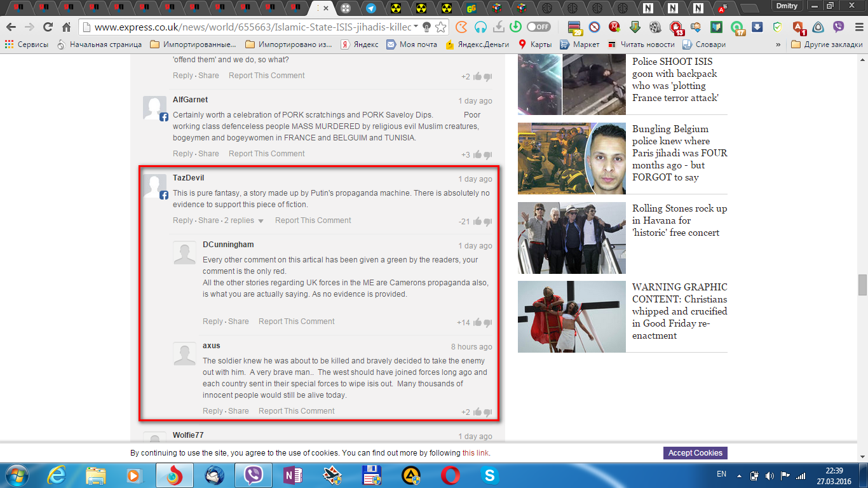The image size is (868, 488).
Task: Switch to the first N-logo tab
Action: (648, 8)
